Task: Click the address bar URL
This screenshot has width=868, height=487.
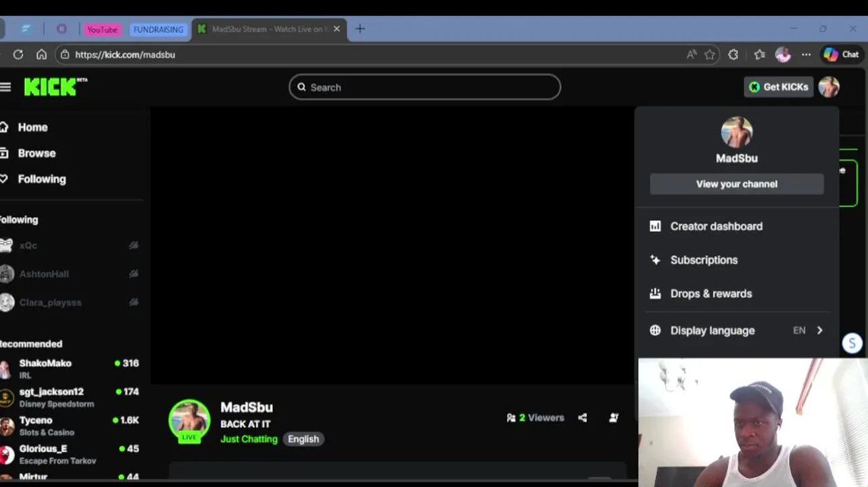Action: coord(125,55)
